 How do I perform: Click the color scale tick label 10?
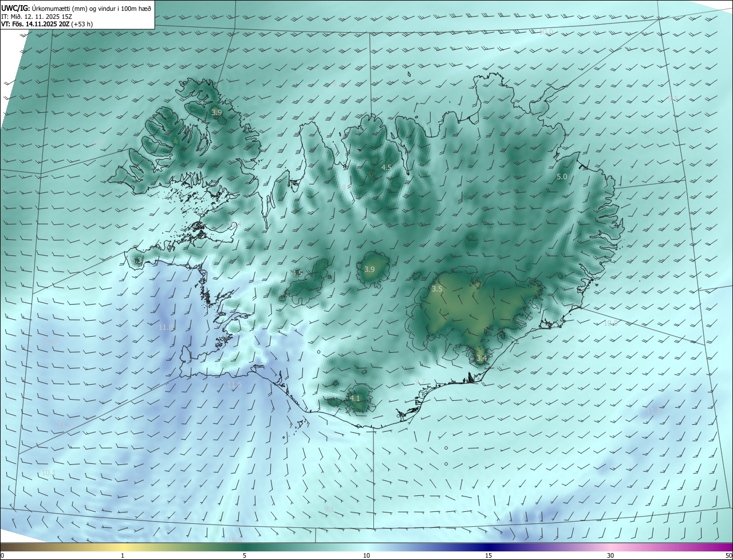pyautogui.click(x=366, y=555)
